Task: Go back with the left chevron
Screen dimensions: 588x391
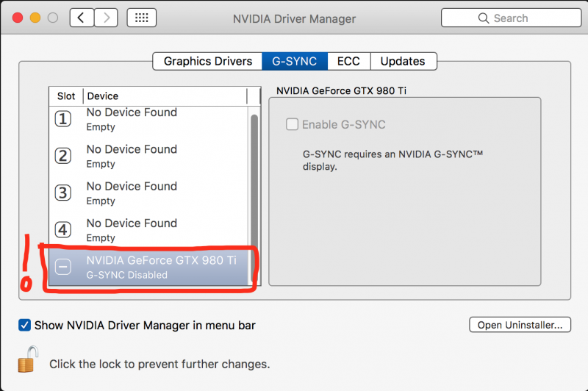Action: click(81, 18)
